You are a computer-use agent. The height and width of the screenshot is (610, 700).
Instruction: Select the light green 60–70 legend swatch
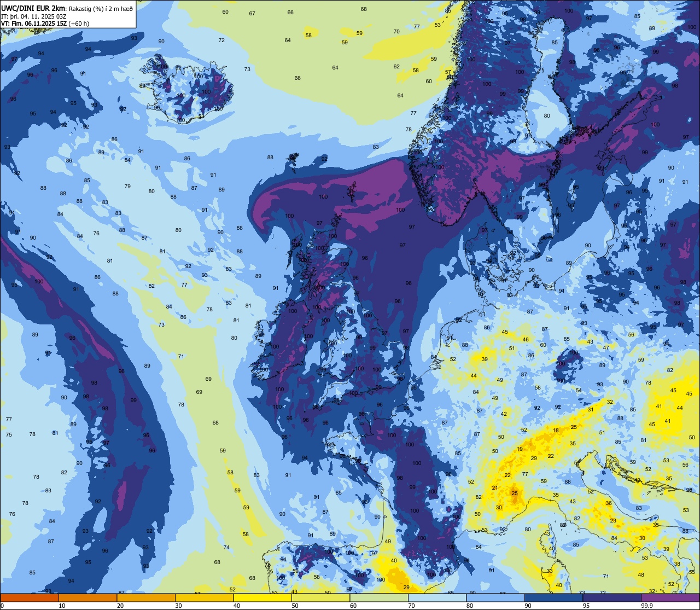pyautogui.click(x=379, y=597)
